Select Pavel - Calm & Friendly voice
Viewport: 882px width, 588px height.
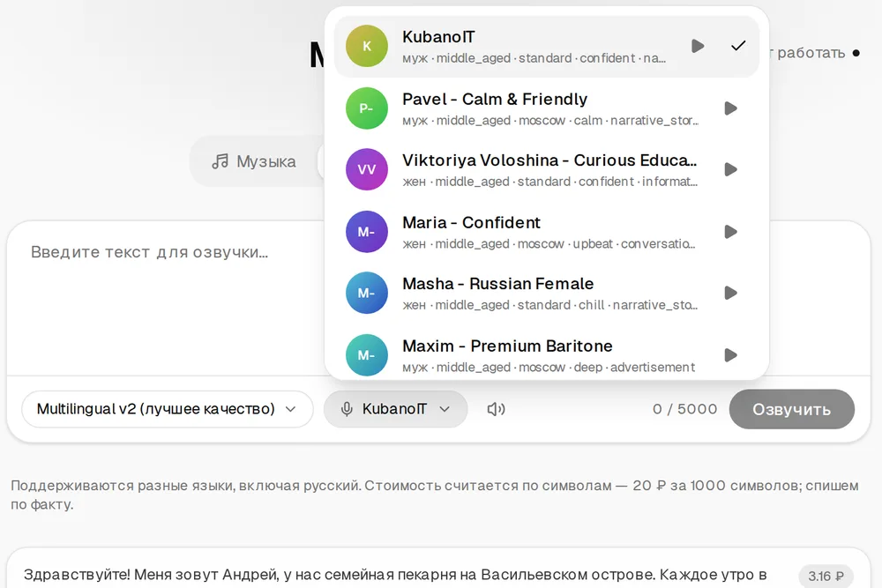pos(547,108)
